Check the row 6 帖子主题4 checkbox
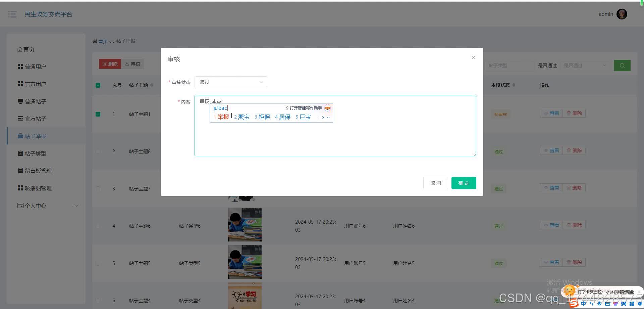This screenshot has height=309, width=644. tap(98, 301)
